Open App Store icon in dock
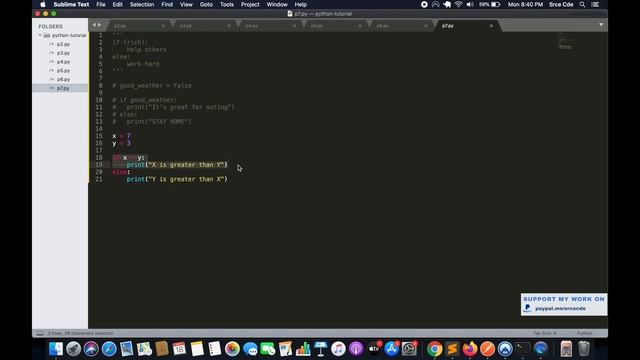The height and width of the screenshot is (360, 640). click(391, 349)
